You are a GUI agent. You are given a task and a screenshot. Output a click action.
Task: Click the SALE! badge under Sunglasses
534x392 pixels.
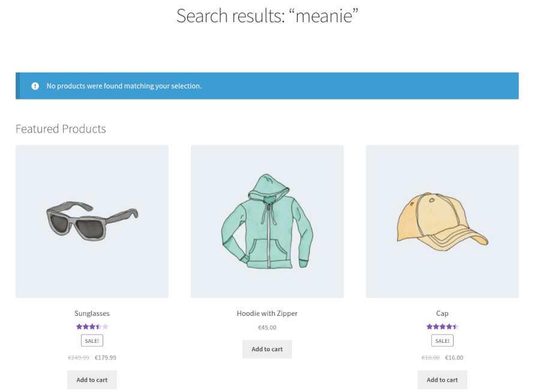point(92,340)
